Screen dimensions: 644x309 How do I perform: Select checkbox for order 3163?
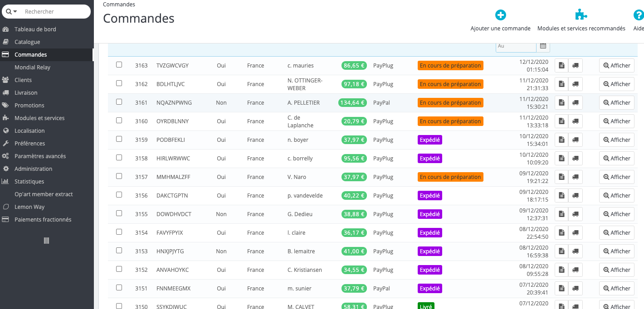[x=119, y=65]
